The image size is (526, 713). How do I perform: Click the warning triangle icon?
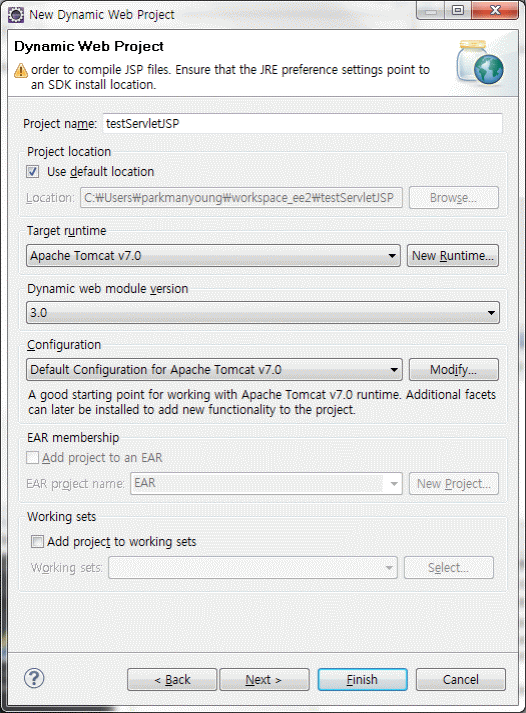[x=21, y=70]
